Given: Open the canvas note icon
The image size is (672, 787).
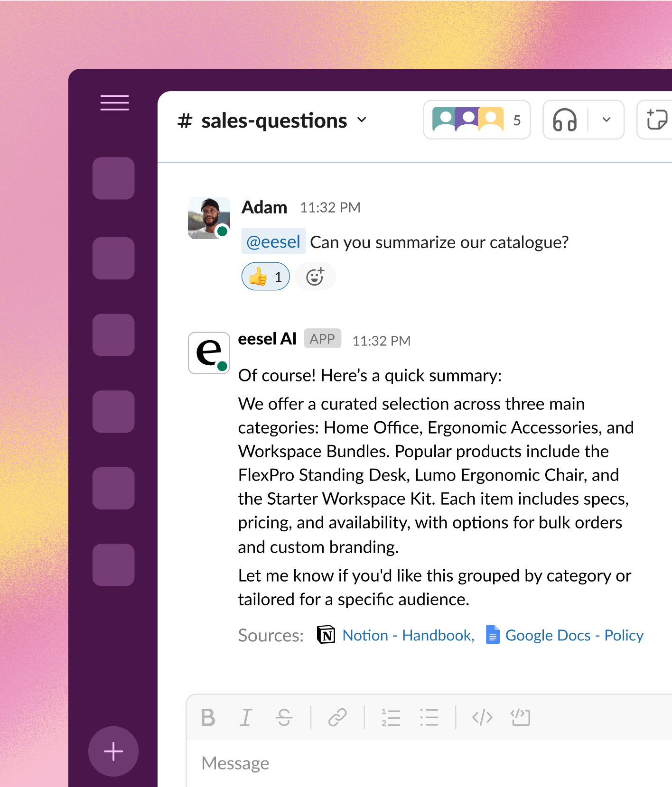Looking at the screenshot, I should (656, 120).
